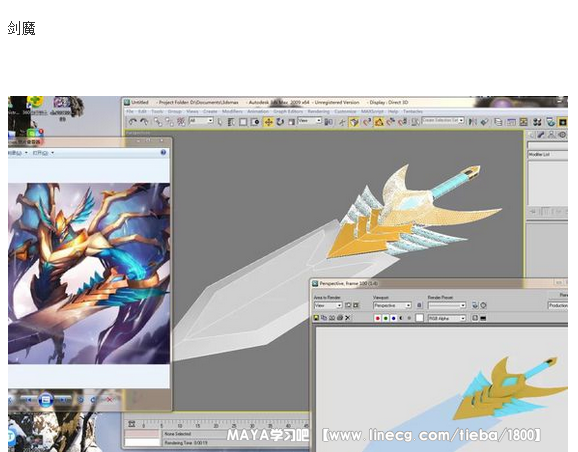Open Area to Render 'View' dropdown

[328, 305]
